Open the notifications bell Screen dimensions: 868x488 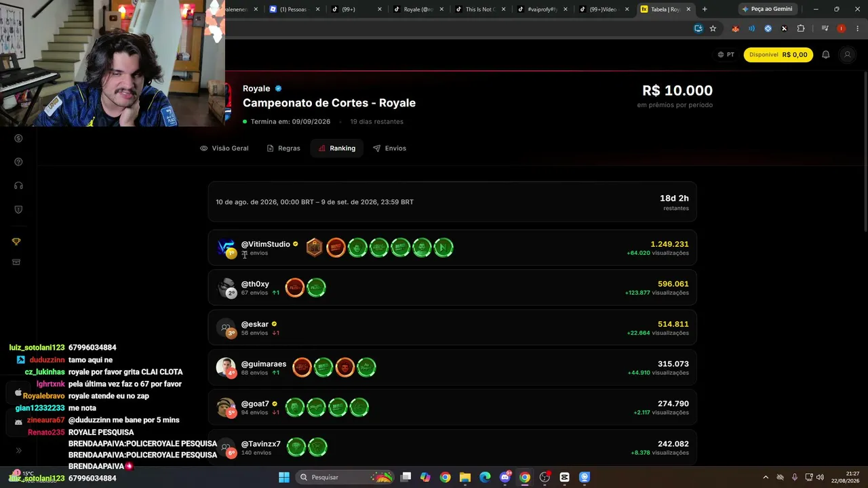coord(825,55)
